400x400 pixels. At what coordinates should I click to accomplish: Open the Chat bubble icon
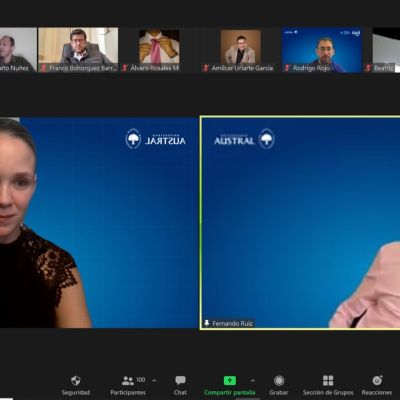point(180,380)
